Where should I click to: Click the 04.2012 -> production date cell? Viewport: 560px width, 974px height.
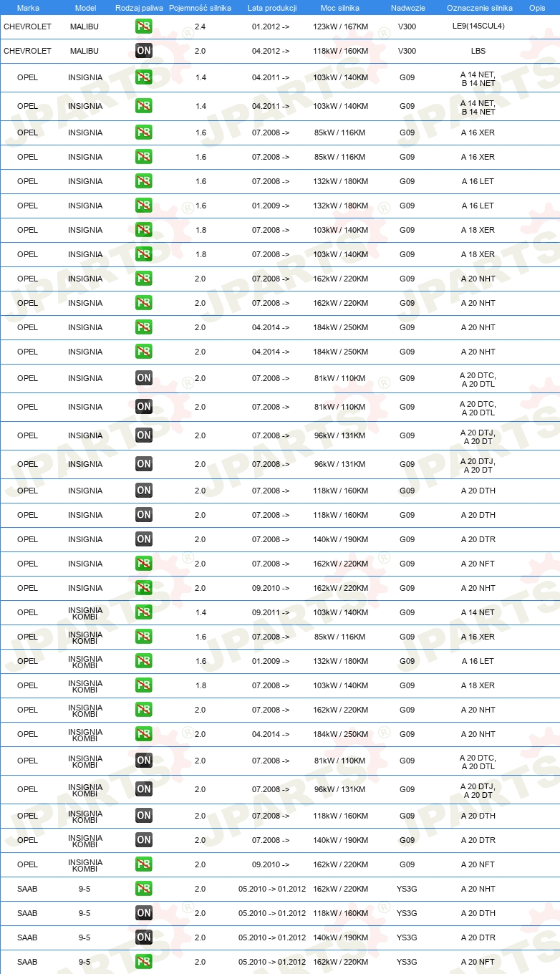point(271,51)
